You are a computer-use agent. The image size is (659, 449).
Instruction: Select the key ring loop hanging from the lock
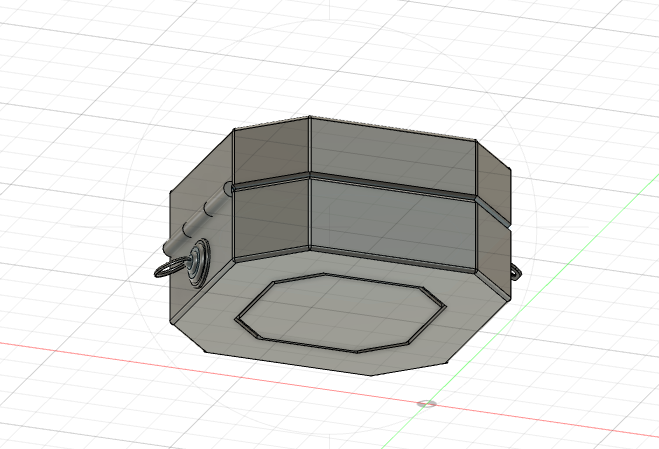point(169,269)
